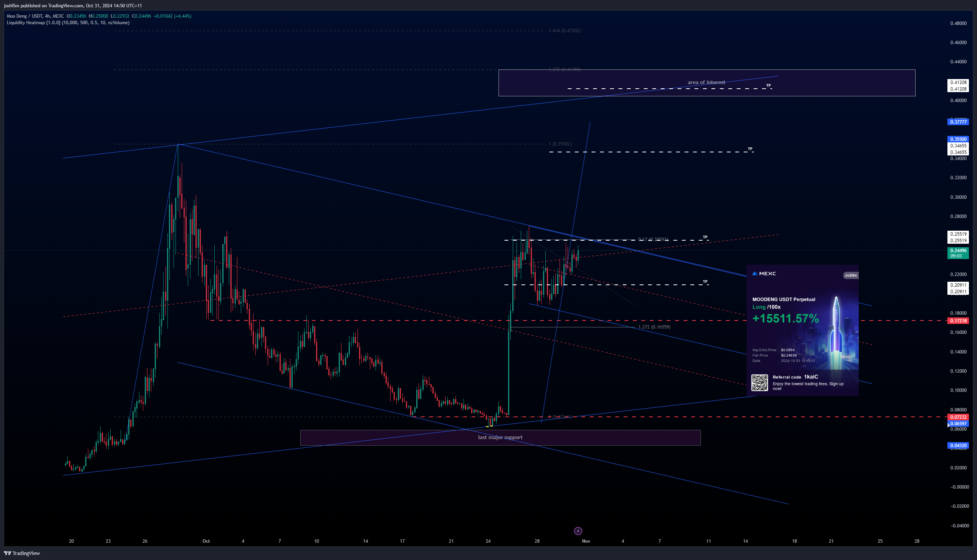
Task: Click the Jo3Dm tag on the MEXC card
Action: (x=850, y=275)
